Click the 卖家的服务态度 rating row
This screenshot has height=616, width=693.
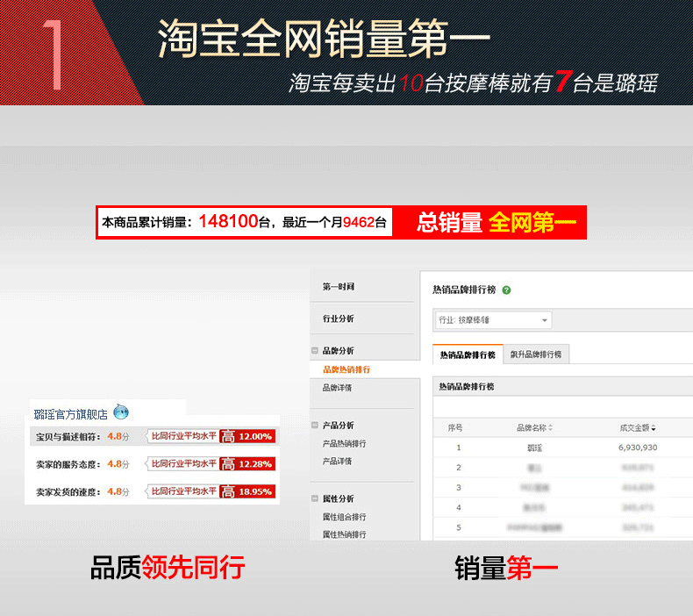pos(154,464)
